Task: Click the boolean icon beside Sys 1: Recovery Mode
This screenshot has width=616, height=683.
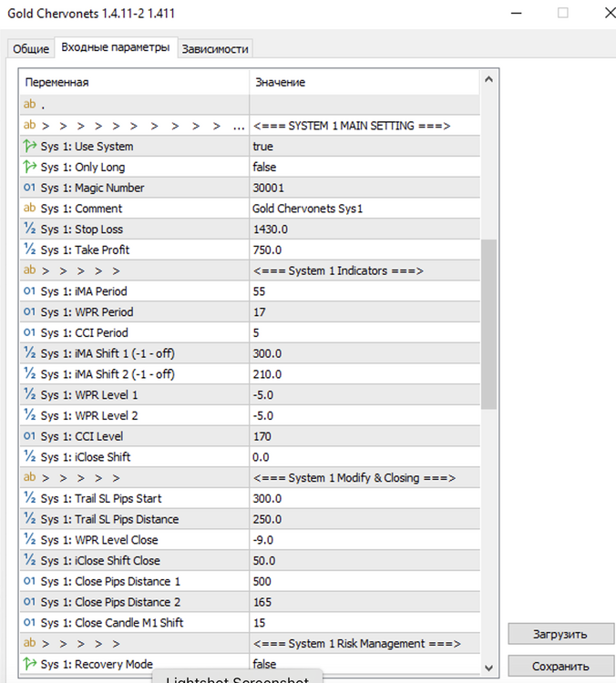Action: [30, 664]
